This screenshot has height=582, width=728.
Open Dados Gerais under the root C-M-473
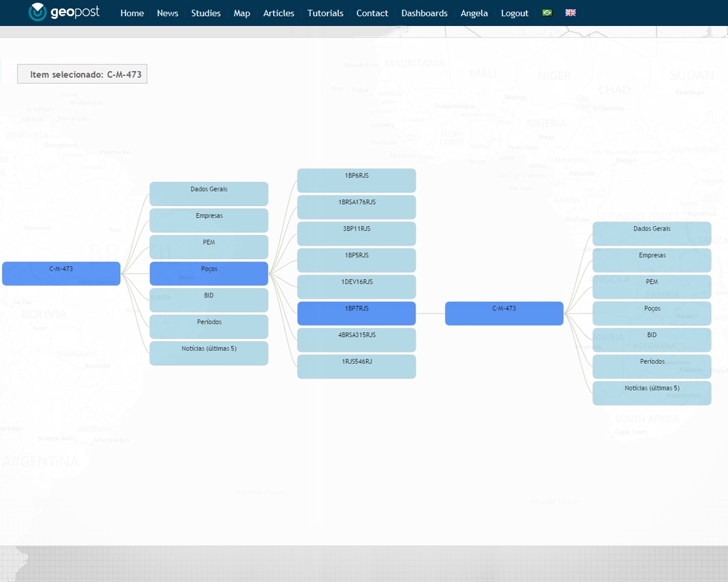[209, 194]
